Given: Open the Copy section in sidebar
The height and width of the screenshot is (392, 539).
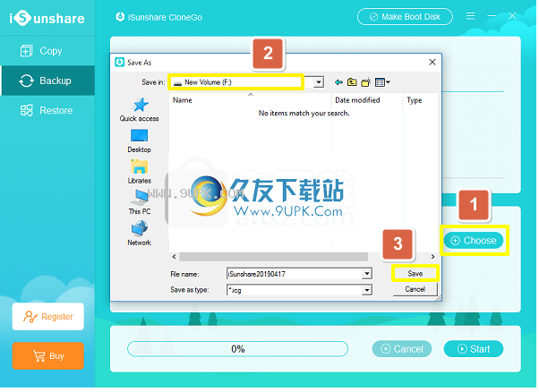Looking at the screenshot, I should point(47,51).
